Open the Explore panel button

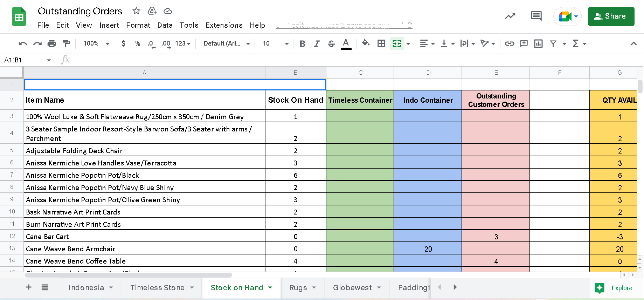pyautogui.click(x=616, y=288)
